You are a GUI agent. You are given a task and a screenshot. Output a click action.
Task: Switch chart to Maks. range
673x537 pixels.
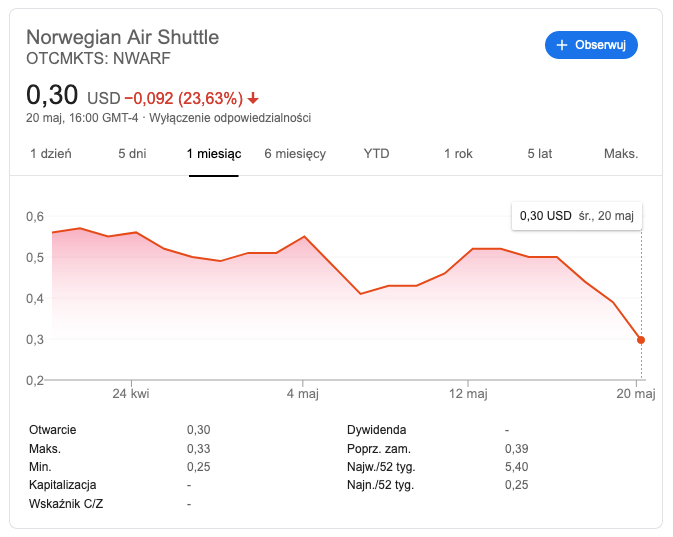coord(621,154)
